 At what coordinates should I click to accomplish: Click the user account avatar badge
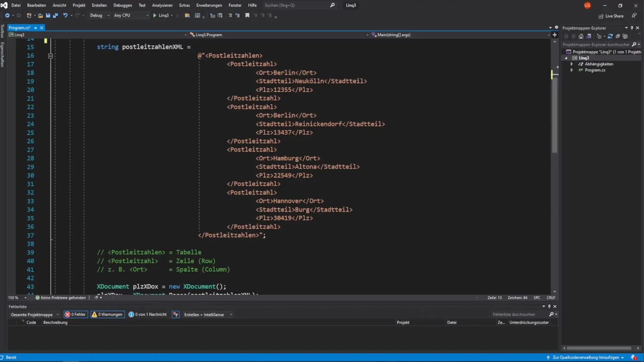point(587,5)
